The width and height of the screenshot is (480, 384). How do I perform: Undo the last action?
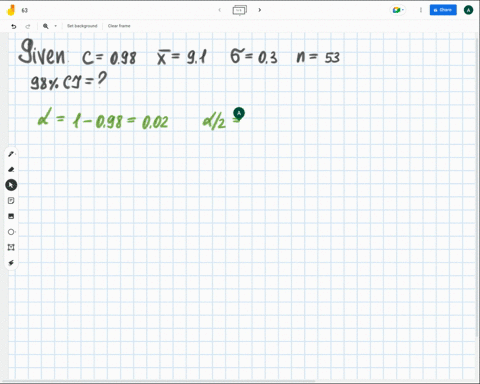14,26
